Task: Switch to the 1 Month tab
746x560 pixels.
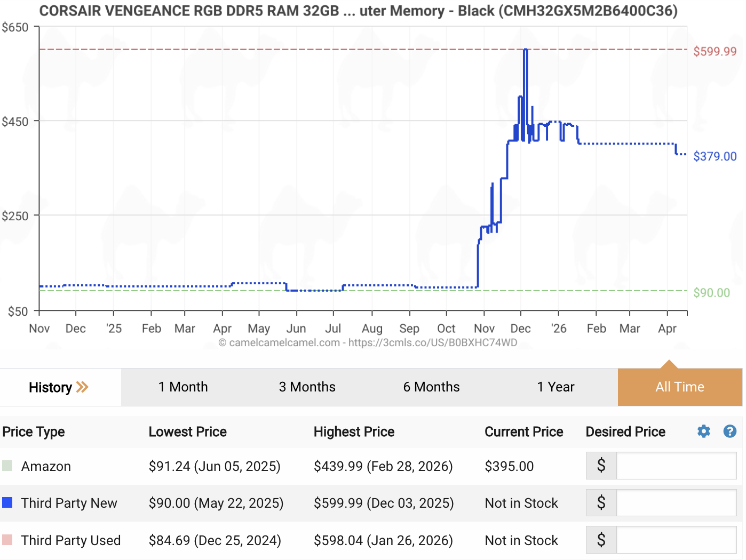Action: coord(183,387)
